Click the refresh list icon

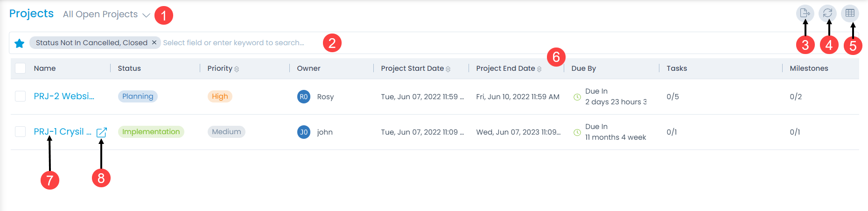tap(827, 13)
